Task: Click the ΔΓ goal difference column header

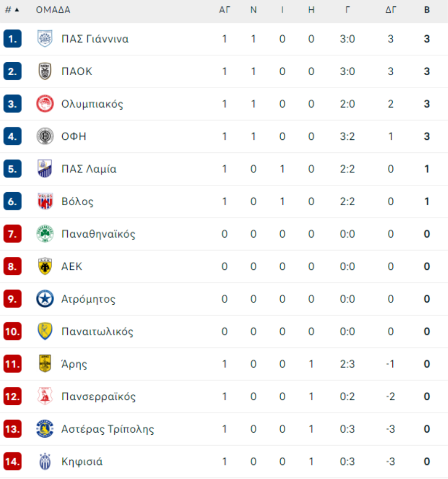Action: coord(391,10)
